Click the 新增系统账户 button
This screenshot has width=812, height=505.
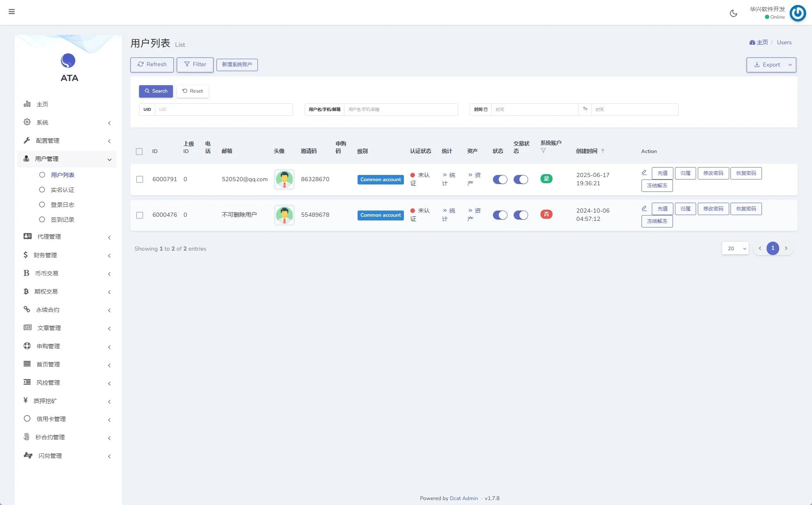click(237, 65)
